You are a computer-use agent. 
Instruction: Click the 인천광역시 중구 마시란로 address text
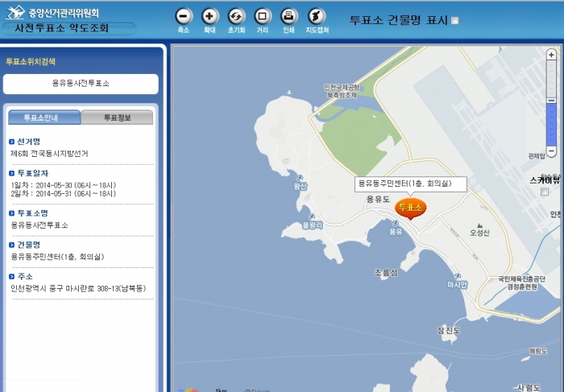pos(78,288)
